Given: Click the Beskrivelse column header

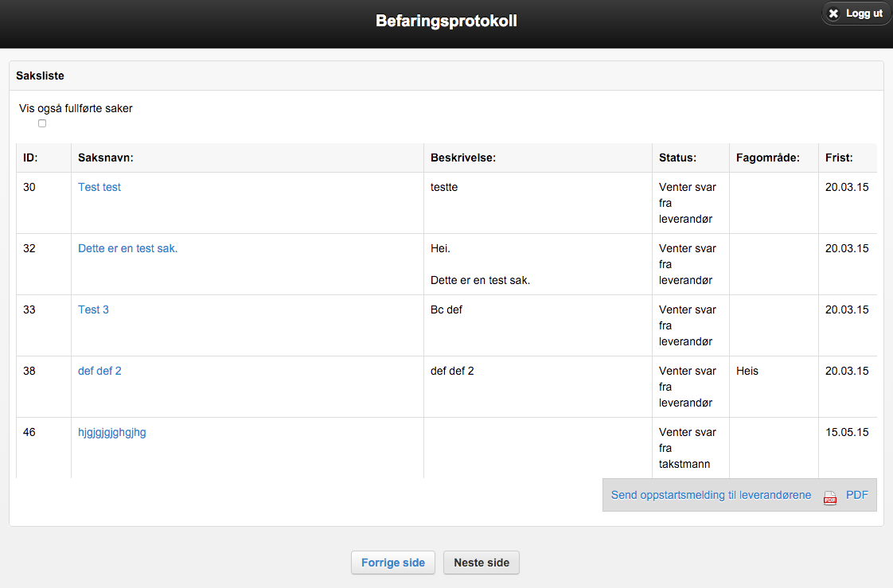Looking at the screenshot, I should pos(463,158).
